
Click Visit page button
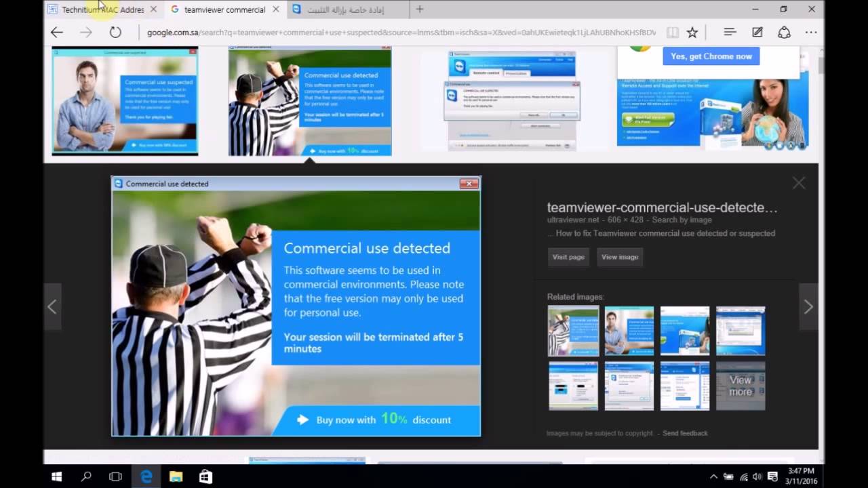568,257
